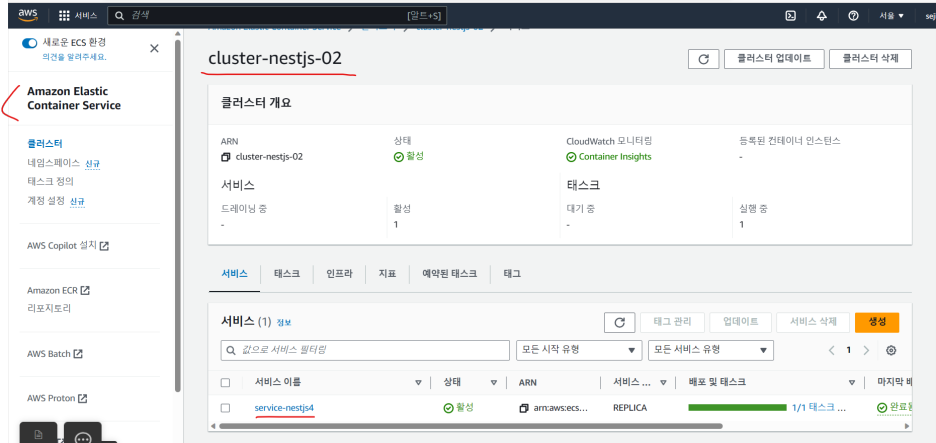This screenshot has height=443, width=936.
Task: Click the services table horizontal scrollbar
Action: click(470, 426)
